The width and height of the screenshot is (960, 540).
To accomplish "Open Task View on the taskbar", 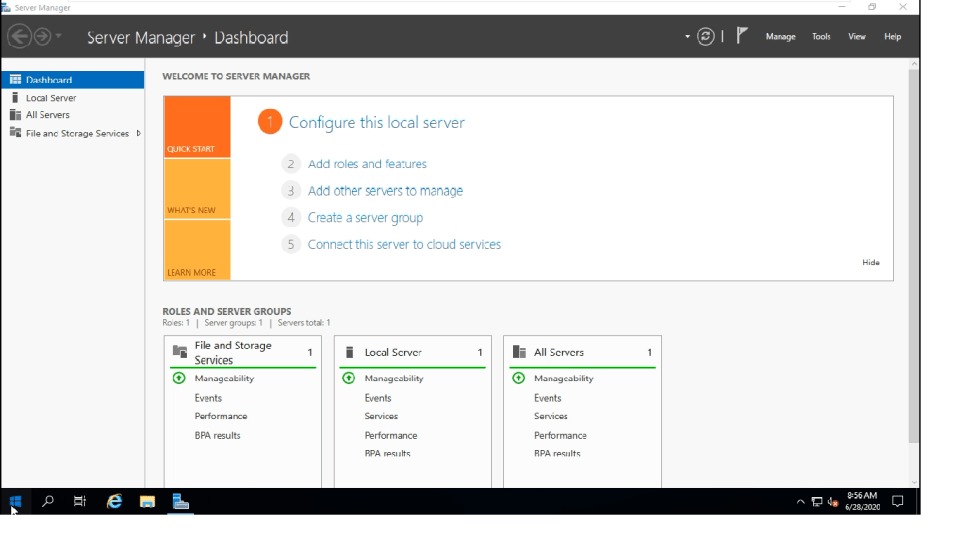I will (80, 501).
